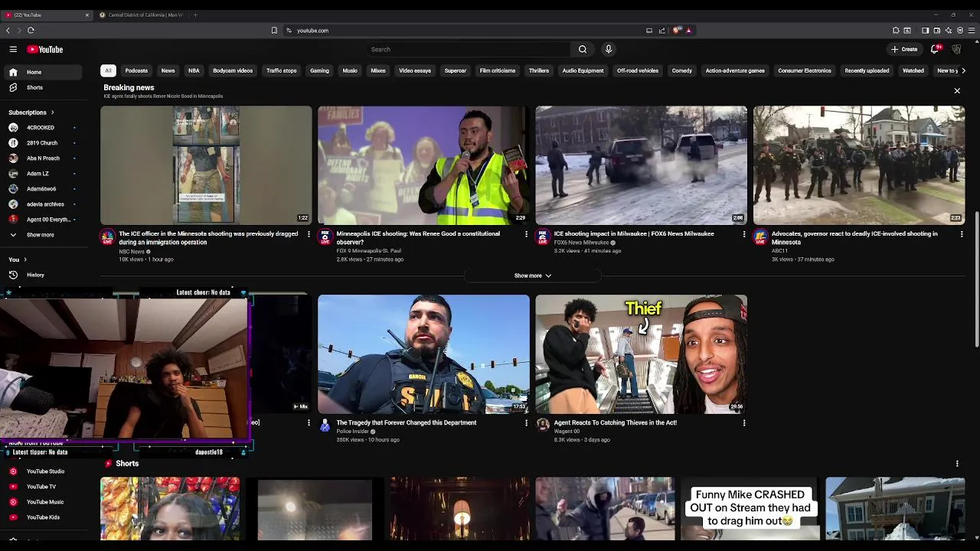Open the Subscriptions section chevron
The width and height of the screenshot is (980, 551).
[x=52, y=112]
